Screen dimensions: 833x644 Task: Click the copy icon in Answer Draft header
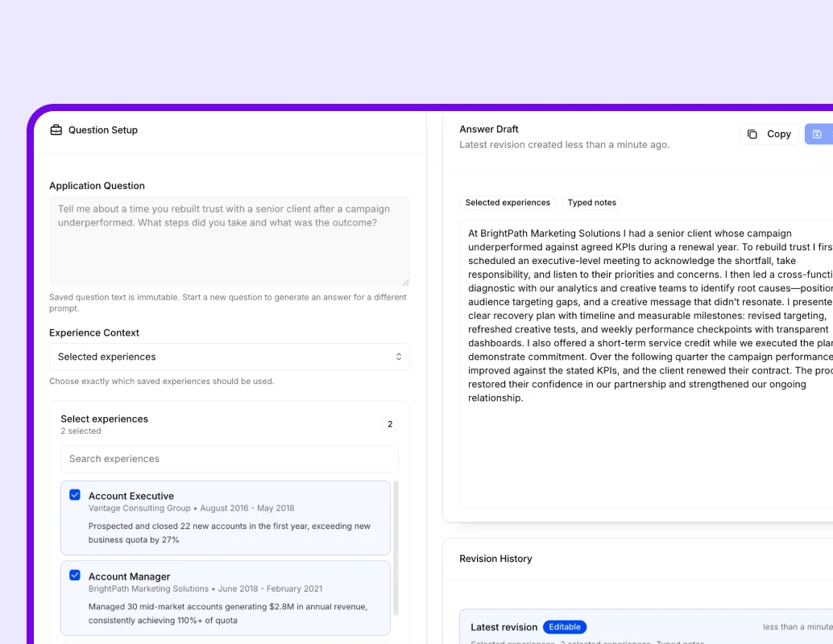click(752, 134)
